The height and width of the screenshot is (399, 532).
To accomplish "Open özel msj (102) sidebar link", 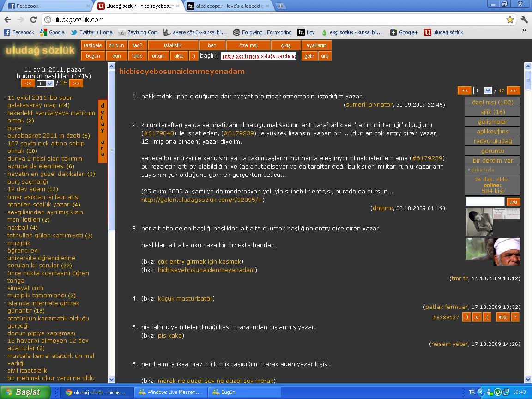I will [493, 102].
